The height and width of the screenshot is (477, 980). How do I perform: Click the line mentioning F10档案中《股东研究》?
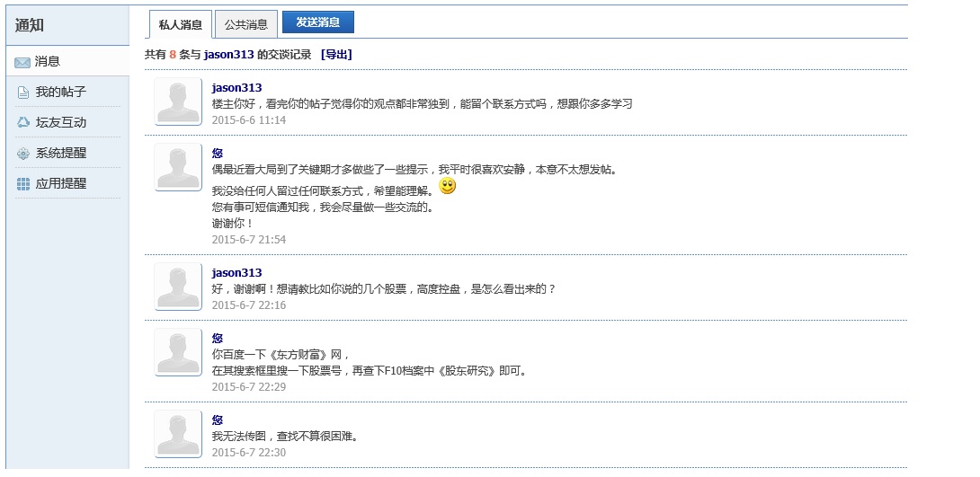pyautogui.click(x=370, y=371)
